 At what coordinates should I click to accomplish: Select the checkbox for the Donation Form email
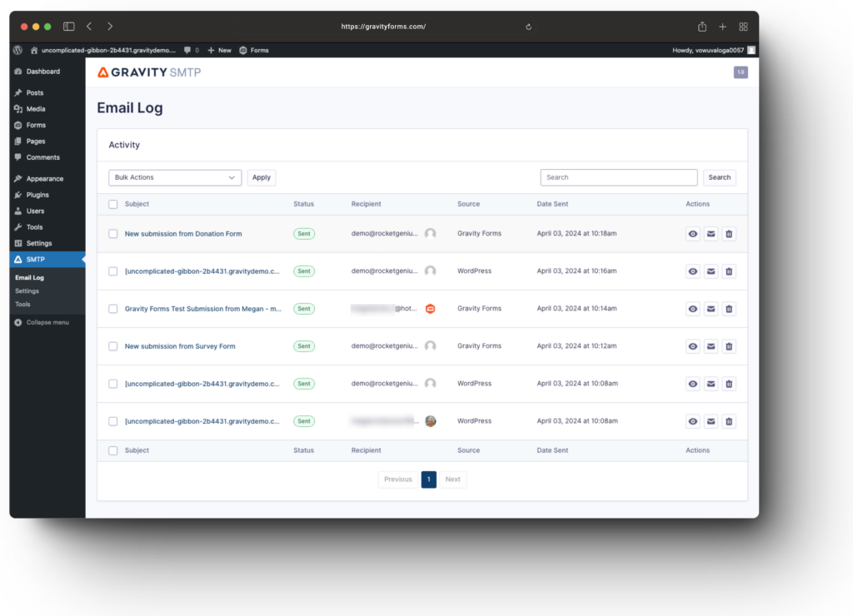click(x=112, y=234)
